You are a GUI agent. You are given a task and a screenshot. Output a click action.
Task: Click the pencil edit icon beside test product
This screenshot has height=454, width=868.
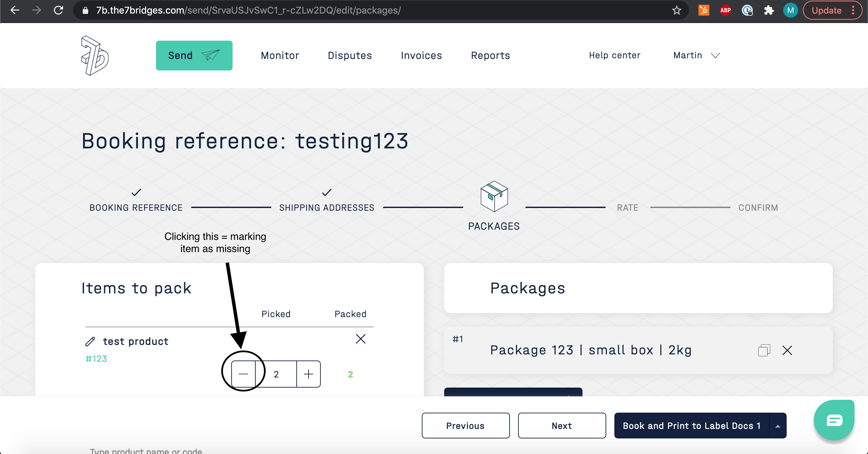(90, 342)
